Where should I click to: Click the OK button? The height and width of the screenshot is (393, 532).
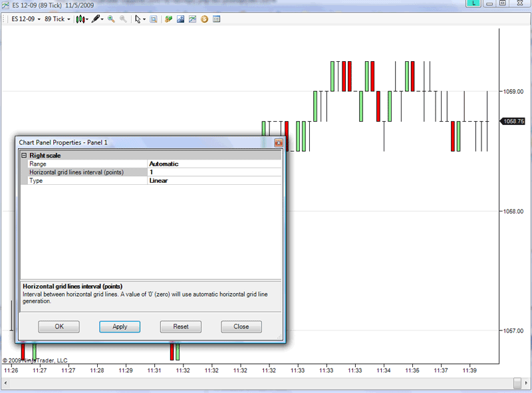[x=59, y=327]
